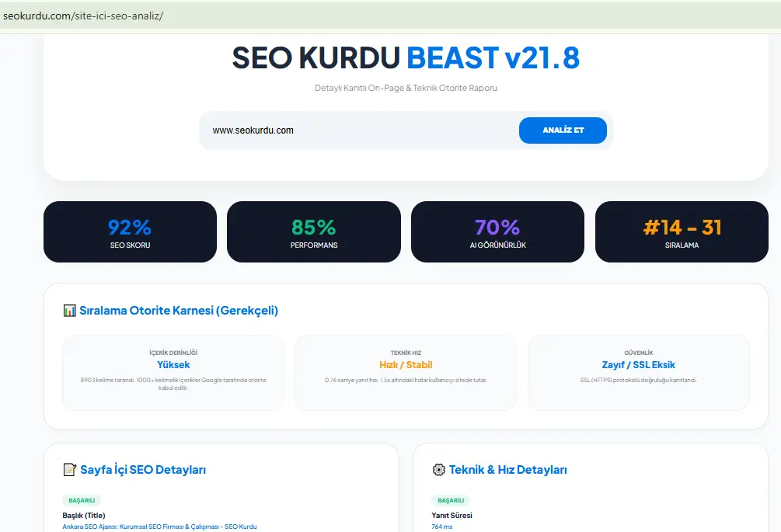Click the gear icon beside Teknik & Hız Detayları
The height and width of the screenshot is (532, 781).
pyautogui.click(x=439, y=470)
